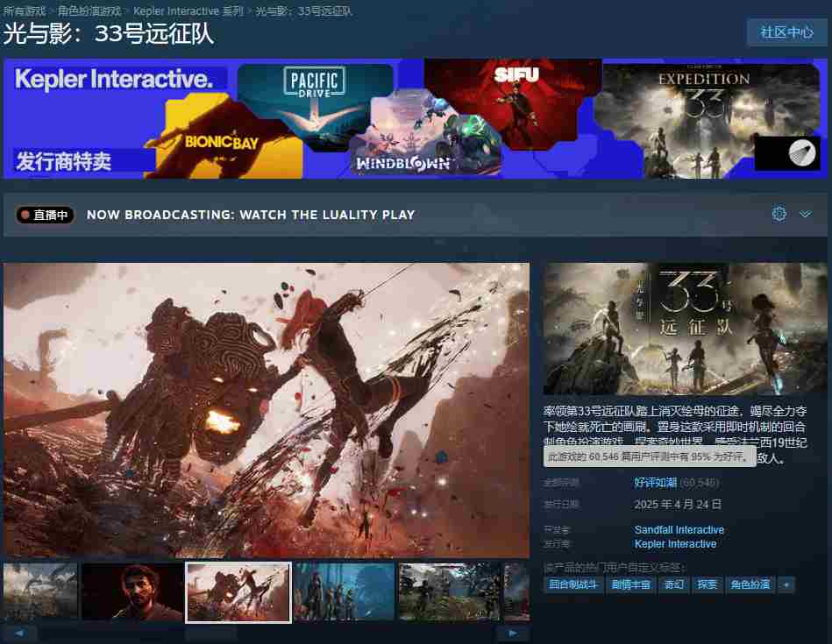832x644 pixels.
Task: Select the 探索 tag
Action: click(x=707, y=584)
